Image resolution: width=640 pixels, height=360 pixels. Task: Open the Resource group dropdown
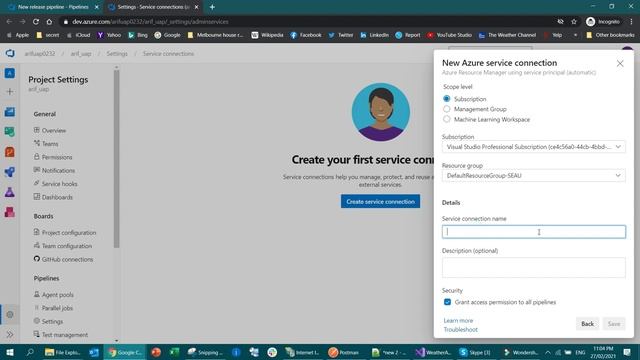533,176
